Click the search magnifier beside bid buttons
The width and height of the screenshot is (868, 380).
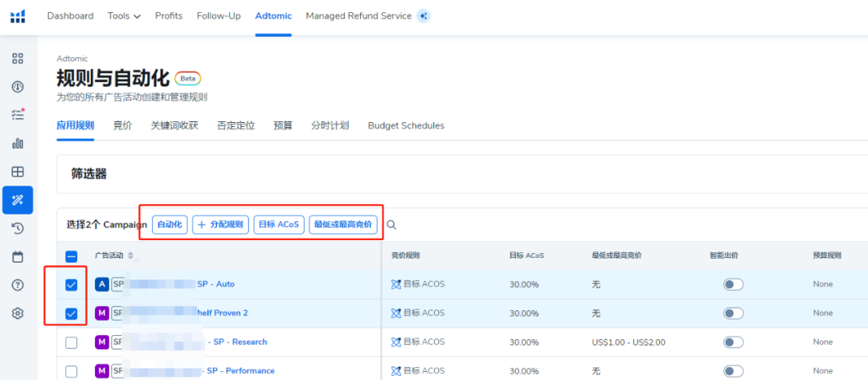pyautogui.click(x=391, y=225)
